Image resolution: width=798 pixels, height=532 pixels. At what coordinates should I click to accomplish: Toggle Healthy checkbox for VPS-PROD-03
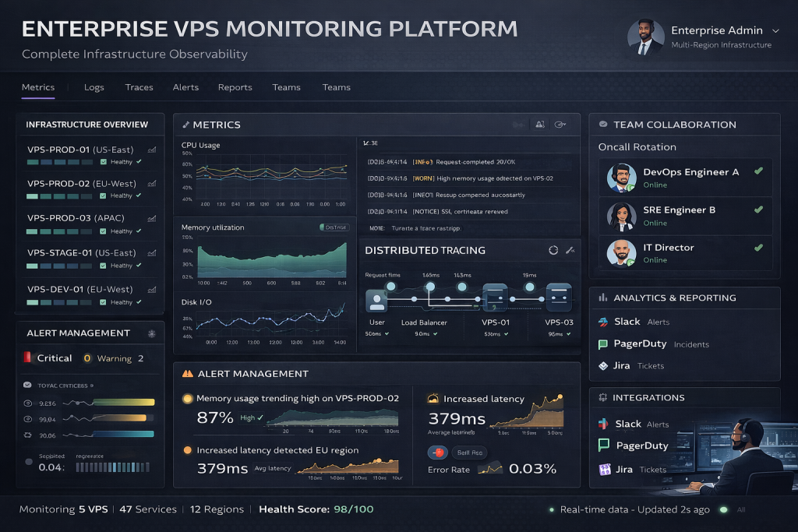104,231
